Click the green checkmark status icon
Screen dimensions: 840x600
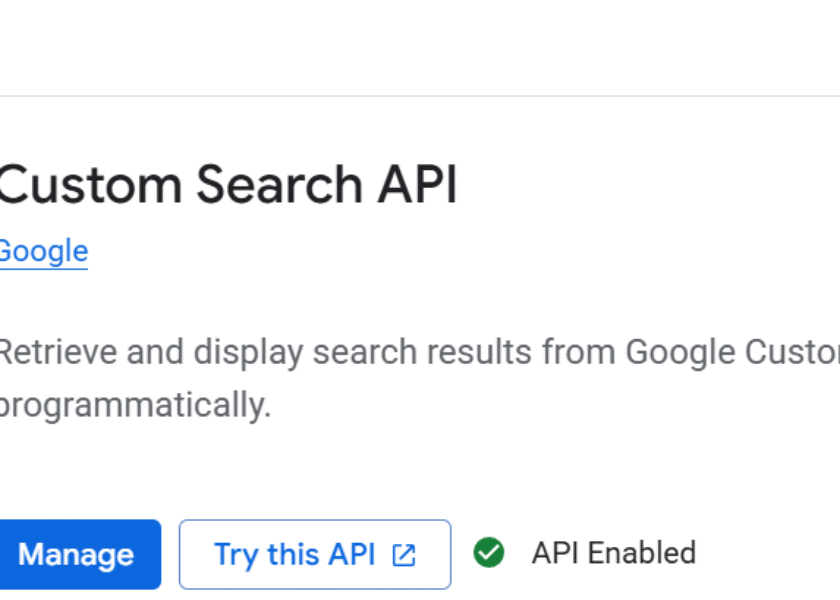pyautogui.click(x=489, y=553)
